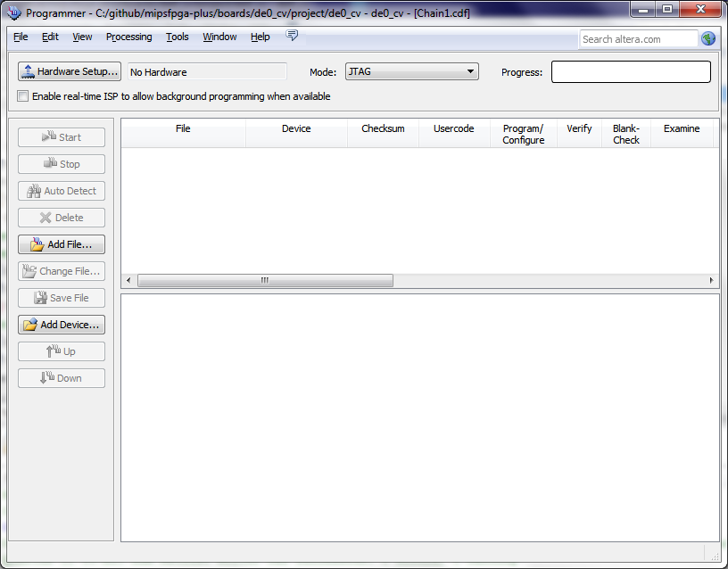728x569 pixels.
Task: Click the scroll right arrow
Action: click(711, 280)
